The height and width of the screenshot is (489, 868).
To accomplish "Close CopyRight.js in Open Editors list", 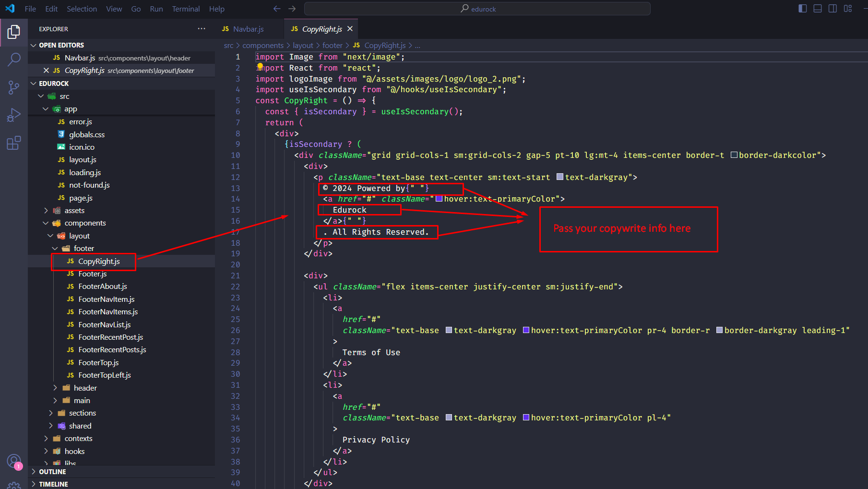I will [x=46, y=71].
